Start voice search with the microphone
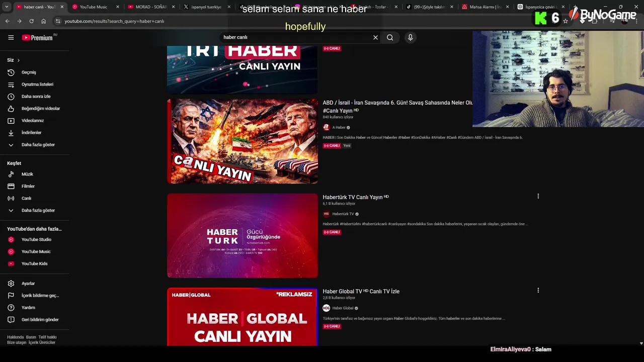This screenshot has height=362, width=644. point(410,37)
